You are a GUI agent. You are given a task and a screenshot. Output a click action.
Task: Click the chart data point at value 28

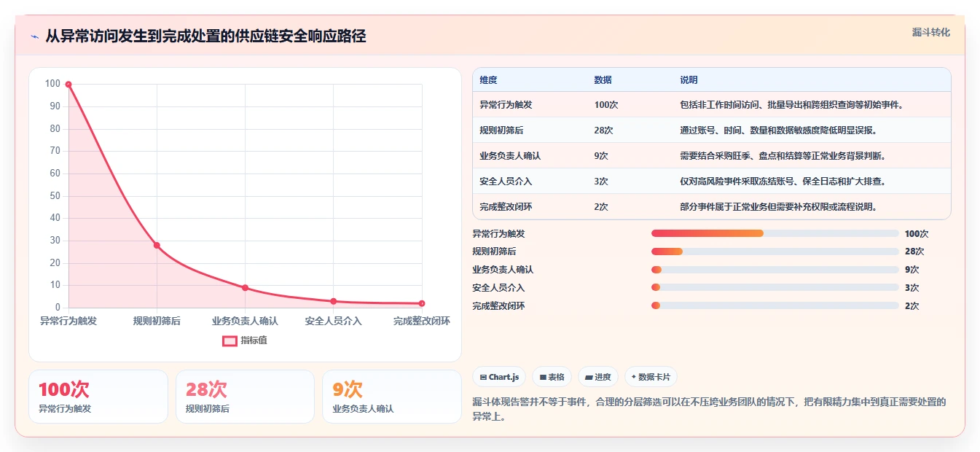coord(157,245)
